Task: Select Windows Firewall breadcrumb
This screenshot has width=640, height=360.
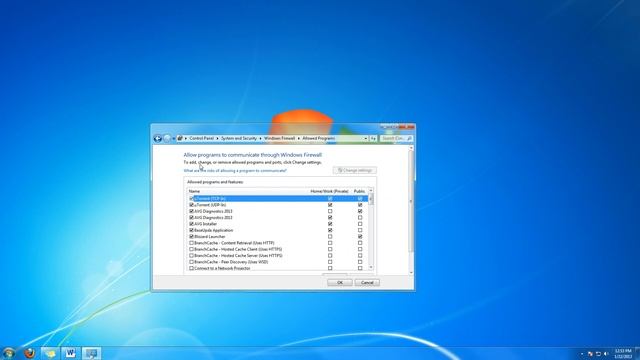Action: (x=279, y=138)
